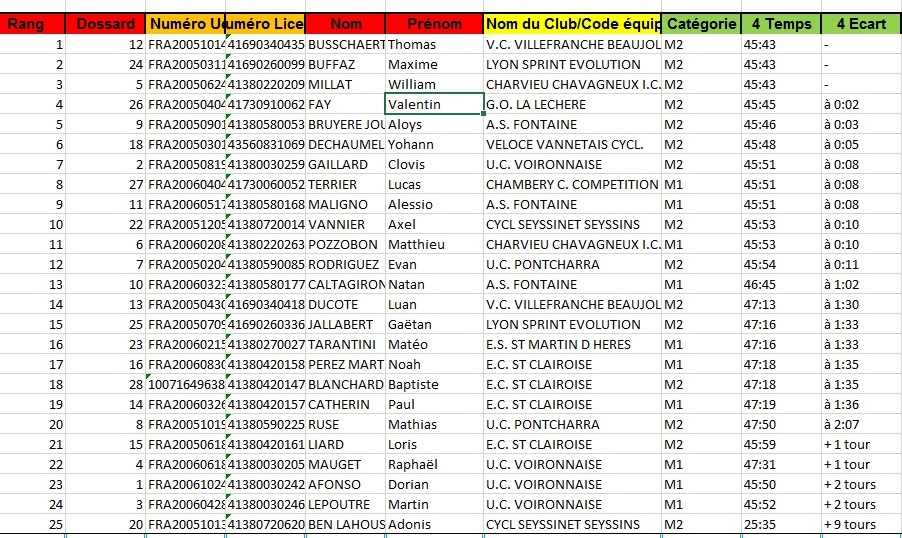The image size is (902, 538).
Task: Click first name Loris
Action: click(x=434, y=444)
